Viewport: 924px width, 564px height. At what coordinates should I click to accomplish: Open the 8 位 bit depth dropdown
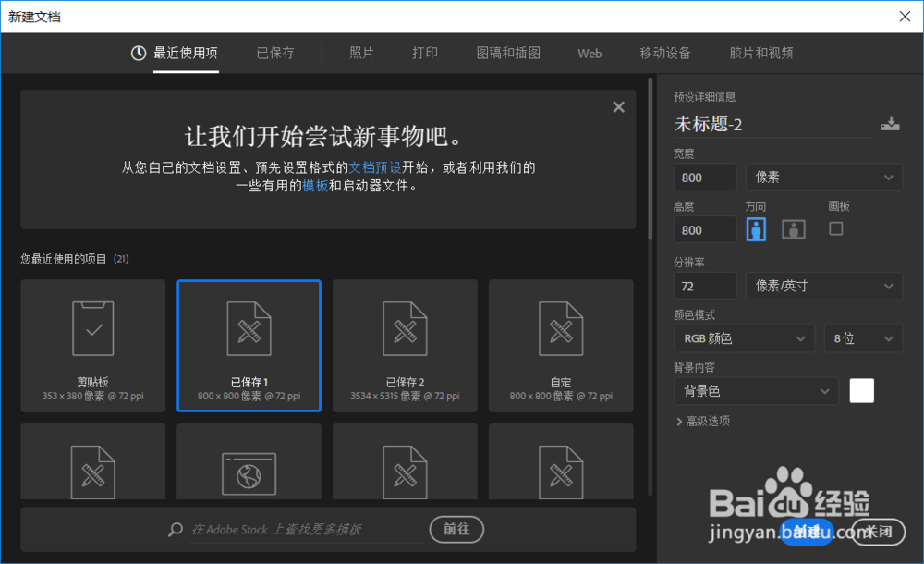point(863,338)
